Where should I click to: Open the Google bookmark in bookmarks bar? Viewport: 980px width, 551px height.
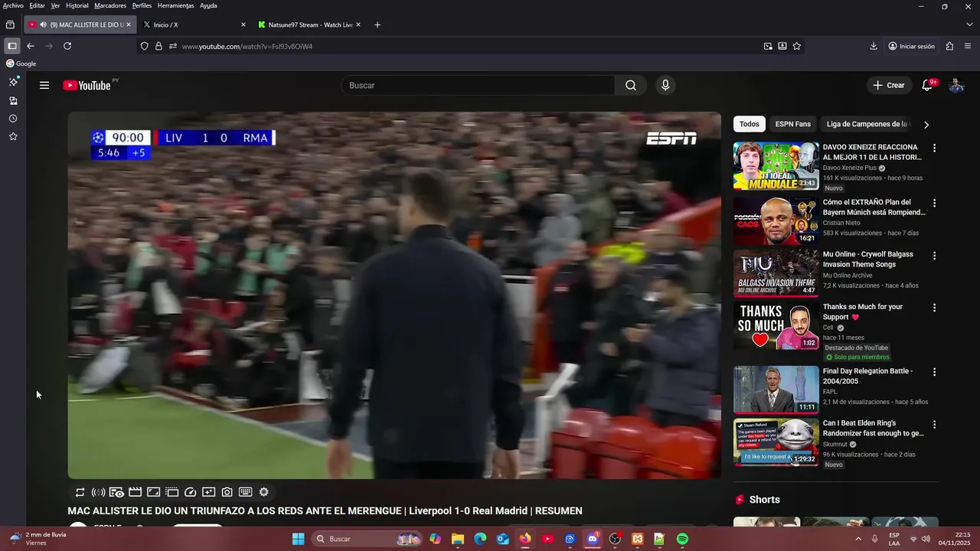click(x=21, y=64)
